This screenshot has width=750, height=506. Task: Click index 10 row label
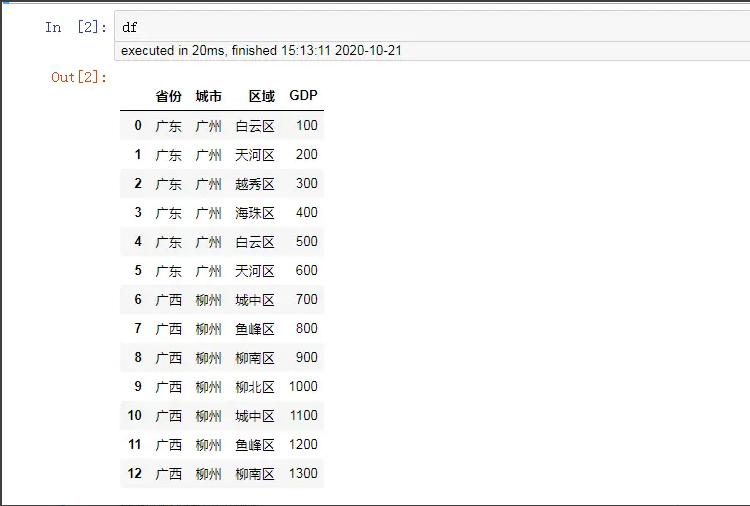tap(134, 416)
